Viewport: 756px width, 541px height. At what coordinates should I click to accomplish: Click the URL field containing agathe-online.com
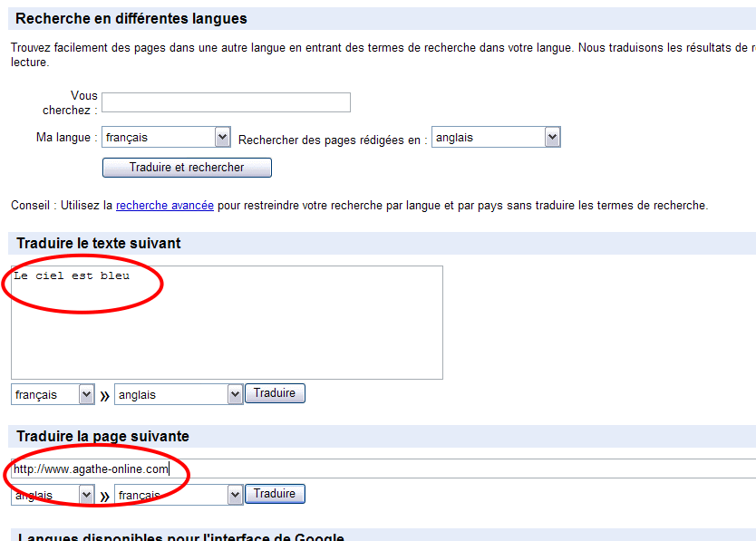[x=381, y=469]
